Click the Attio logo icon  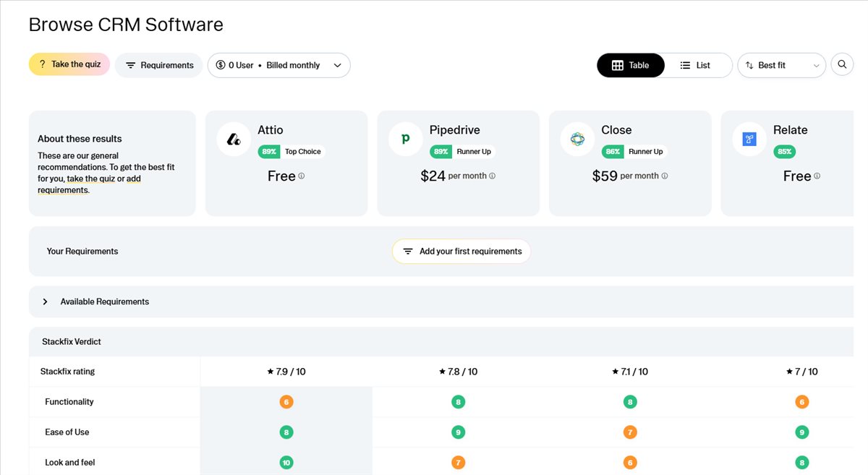click(x=234, y=139)
